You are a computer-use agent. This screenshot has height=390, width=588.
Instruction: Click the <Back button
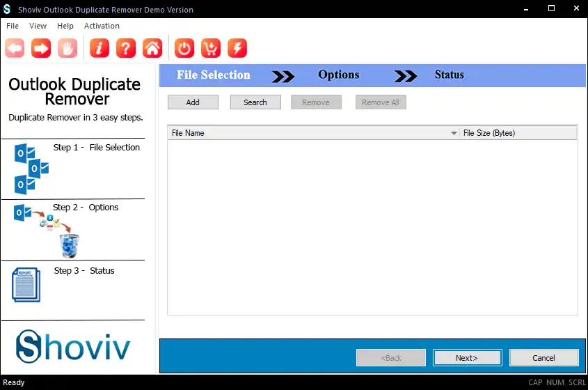(391, 358)
